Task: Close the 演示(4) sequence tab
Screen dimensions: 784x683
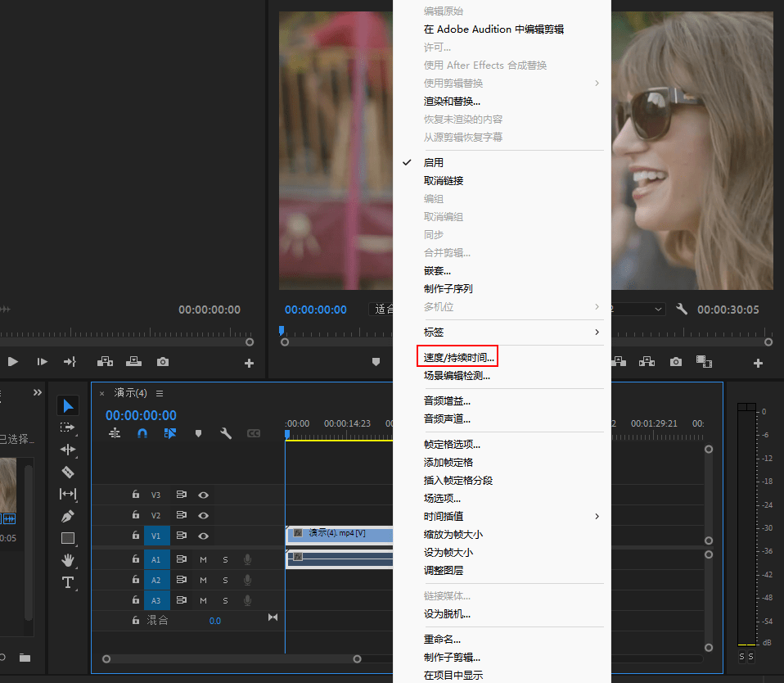Action: click(102, 394)
